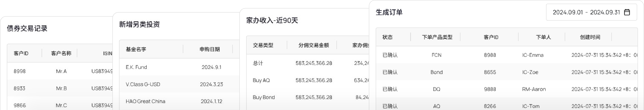The width and height of the screenshot is (644, 110).
Task: Click the 分佣交易金额 column header
Action: point(314,45)
